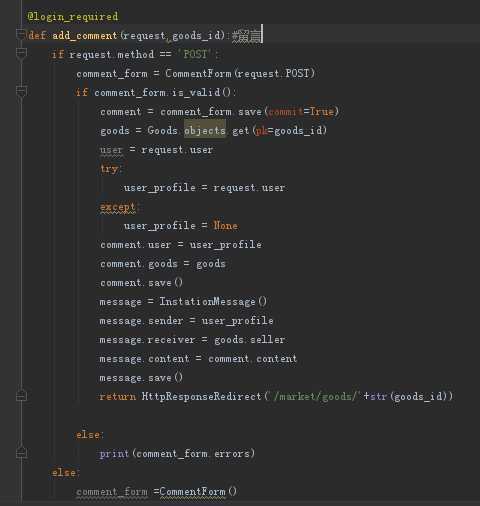Viewport: 480px width, 506px height.
Task: Click 'Goods' class name in the get call
Action: pos(162,130)
